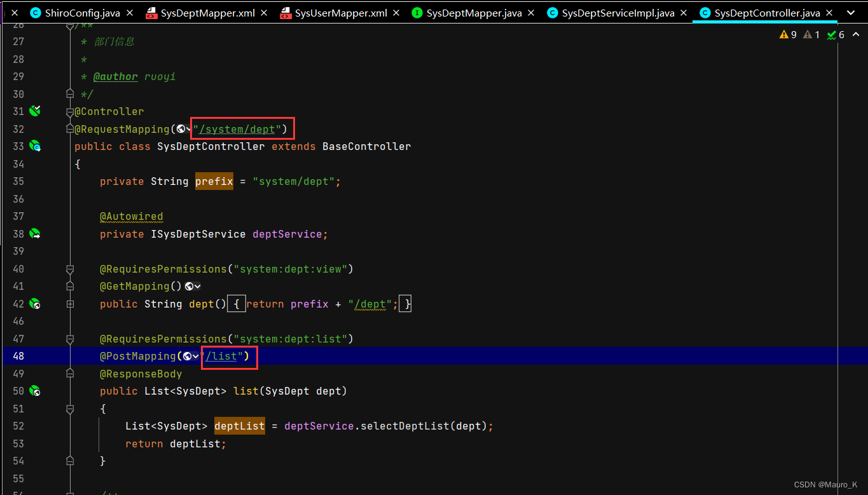The image size is (868, 495).
Task: Click the "system/dept" string on line 35
Action: tap(294, 181)
